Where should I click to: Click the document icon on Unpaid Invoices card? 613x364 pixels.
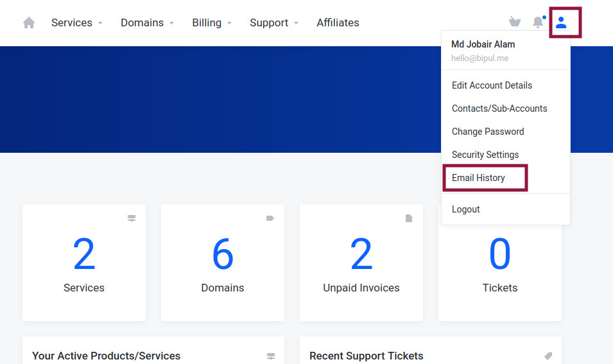tap(408, 218)
